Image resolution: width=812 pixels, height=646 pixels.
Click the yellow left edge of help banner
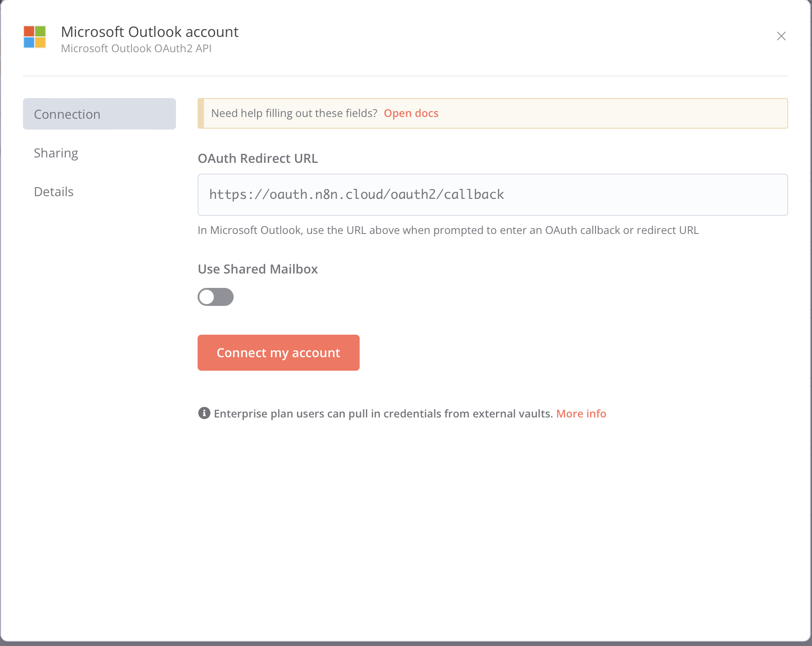(201, 113)
